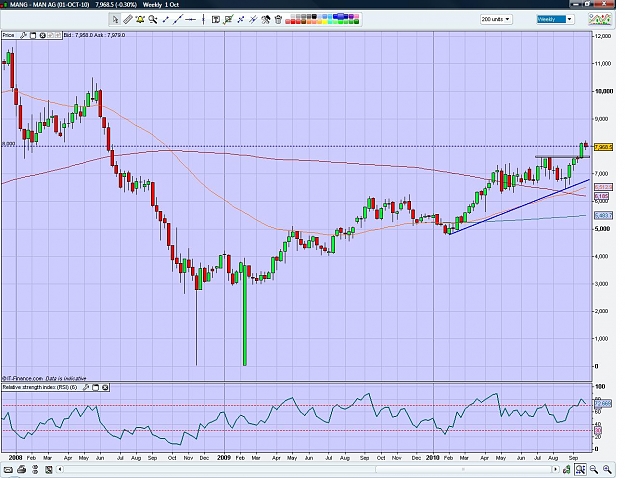Activate the magnifier zoom tool in toolbar

153,19
